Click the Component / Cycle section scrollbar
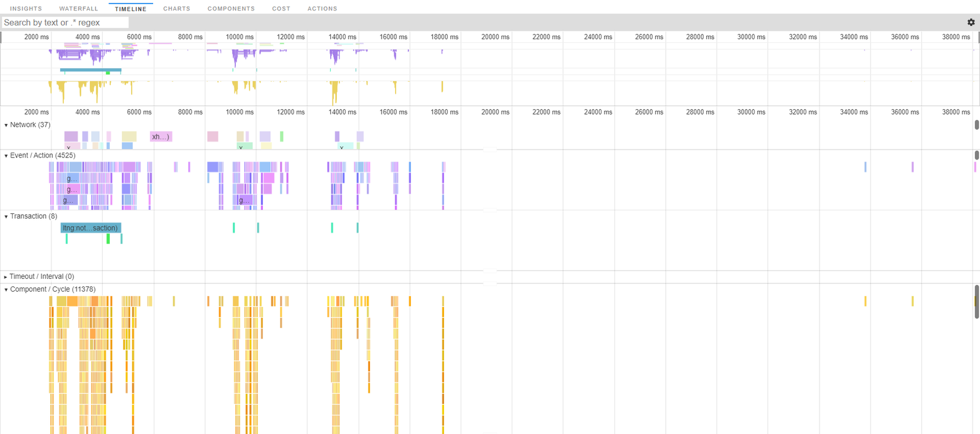980x434 pixels. click(976, 302)
